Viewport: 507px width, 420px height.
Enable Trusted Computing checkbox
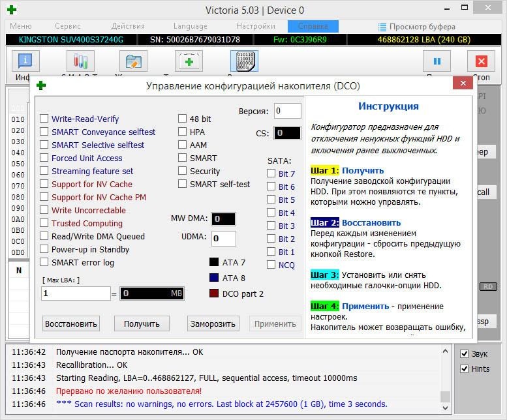click(44, 223)
